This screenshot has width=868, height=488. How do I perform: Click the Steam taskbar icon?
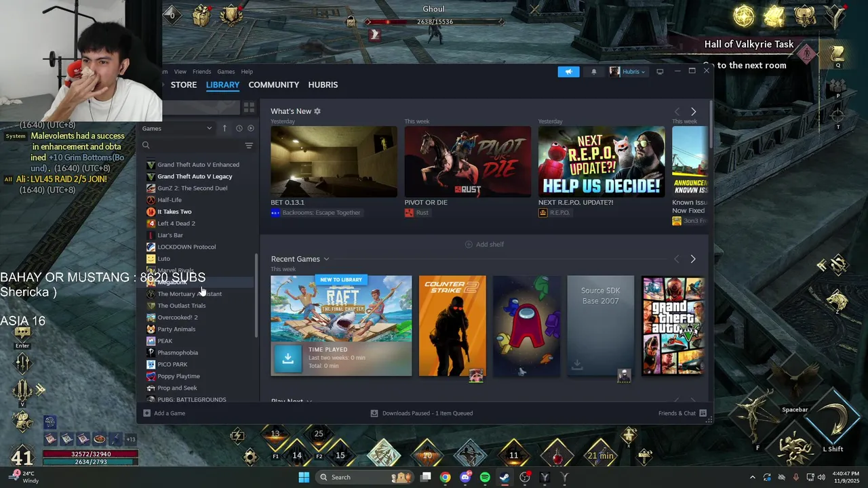(x=505, y=477)
